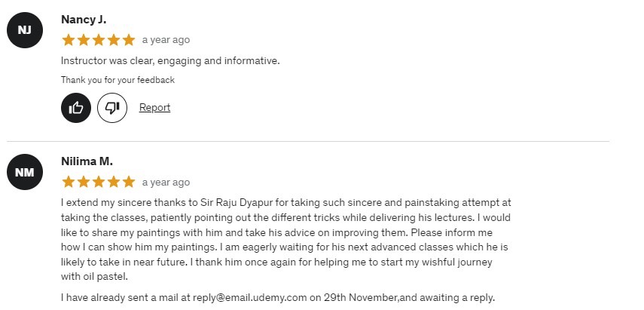Click "a year ago" on Nancy's review

pyautogui.click(x=166, y=40)
